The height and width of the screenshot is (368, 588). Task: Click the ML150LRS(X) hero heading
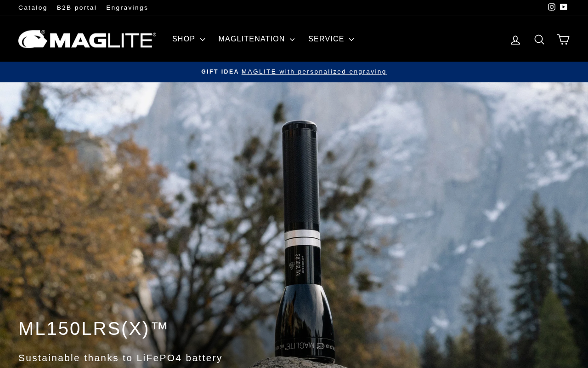[x=94, y=328]
